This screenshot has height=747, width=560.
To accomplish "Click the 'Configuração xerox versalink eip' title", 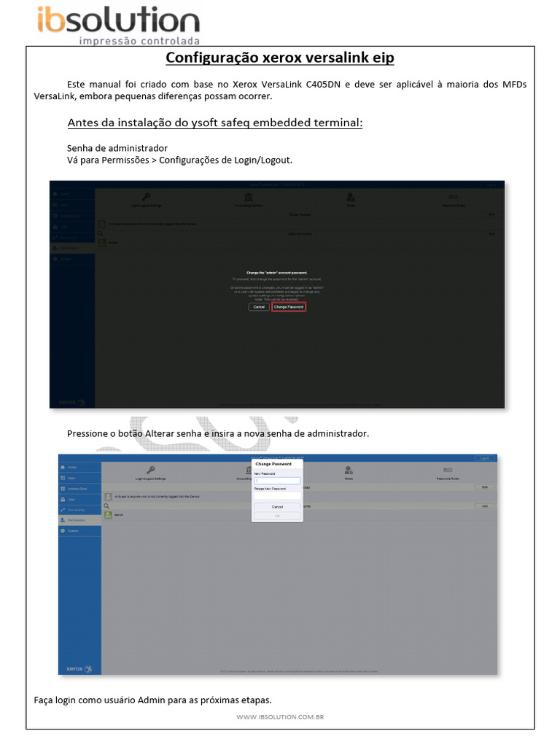I will 280,58.
